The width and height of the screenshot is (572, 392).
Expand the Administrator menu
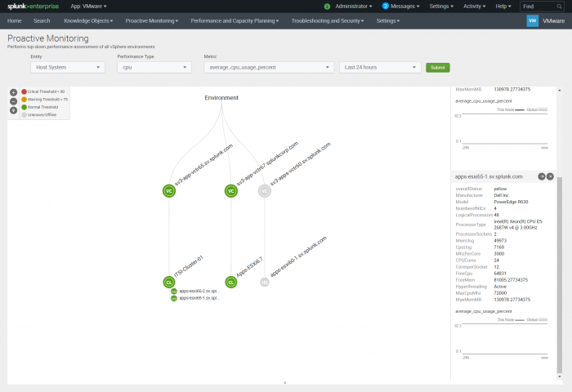pyautogui.click(x=354, y=7)
